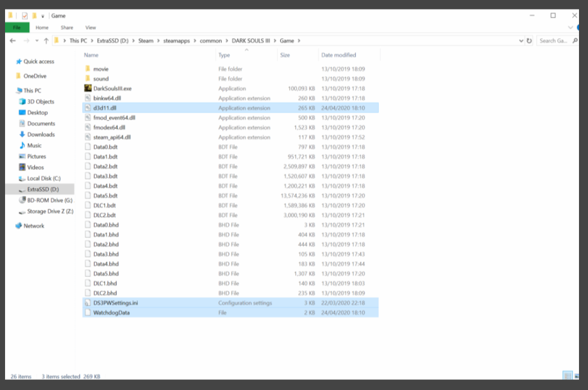Select the DLC2.bhd file

coord(105,293)
